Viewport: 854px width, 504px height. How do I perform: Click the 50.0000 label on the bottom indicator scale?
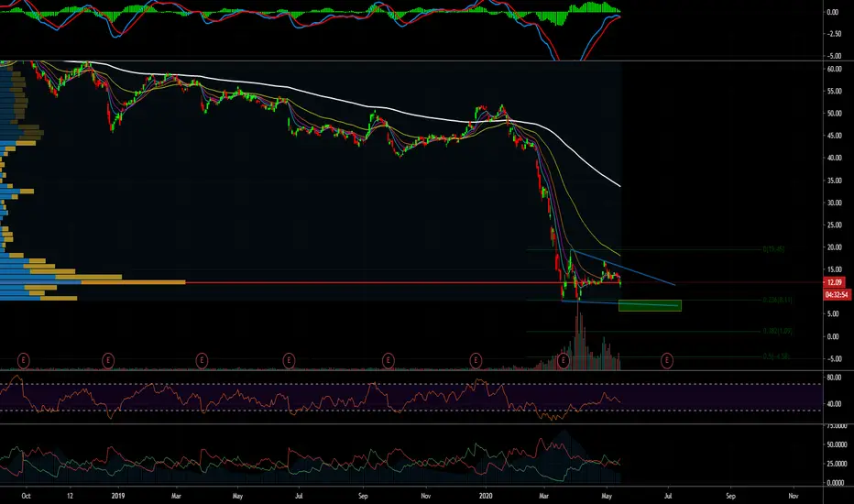click(836, 444)
